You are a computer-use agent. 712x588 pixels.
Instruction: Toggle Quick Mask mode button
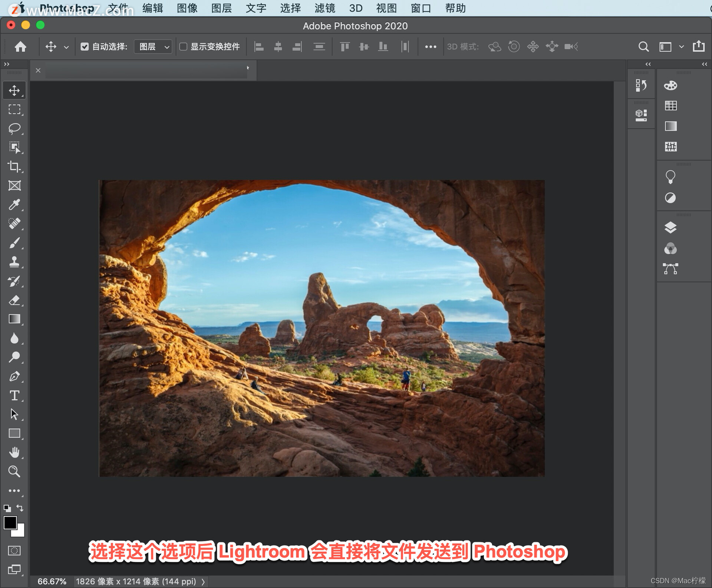14,551
